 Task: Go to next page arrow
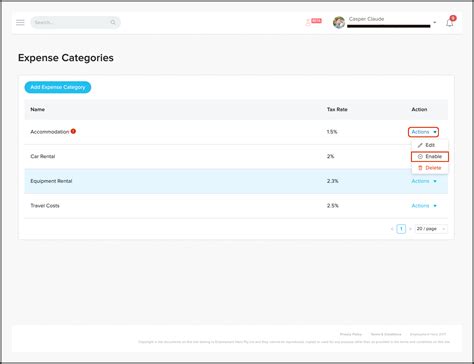(410, 229)
